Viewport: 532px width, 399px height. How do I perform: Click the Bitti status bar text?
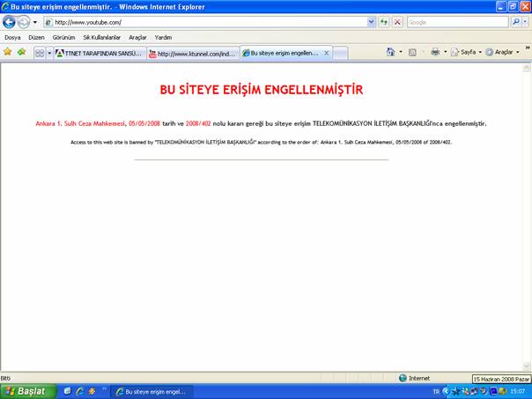pyautogui.click(x=5, y=378)
